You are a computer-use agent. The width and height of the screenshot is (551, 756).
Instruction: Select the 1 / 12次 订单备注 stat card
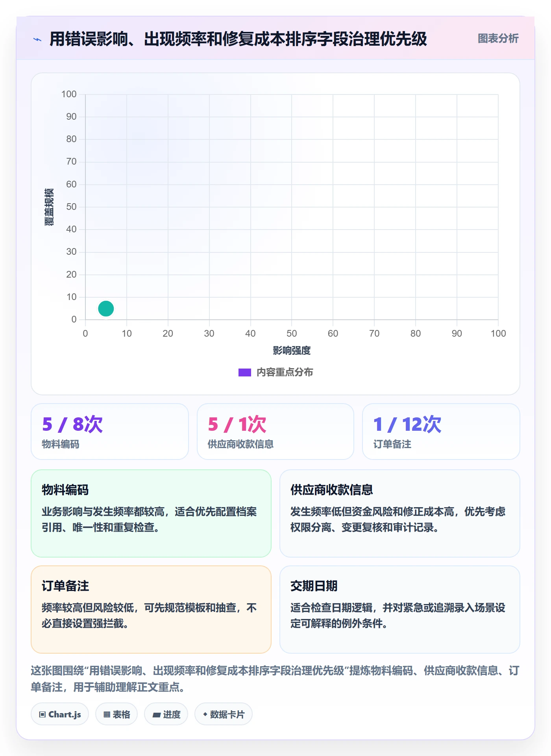pos(441,432)
